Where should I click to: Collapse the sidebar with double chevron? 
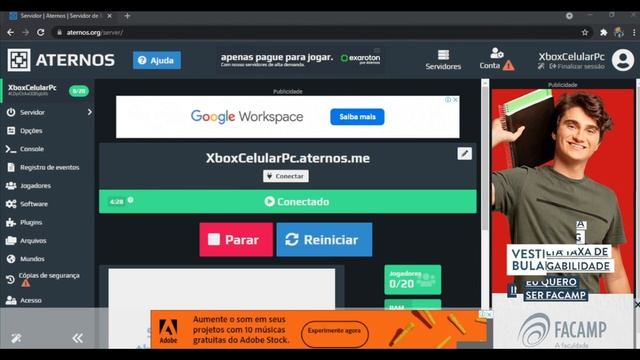(78, 338)
